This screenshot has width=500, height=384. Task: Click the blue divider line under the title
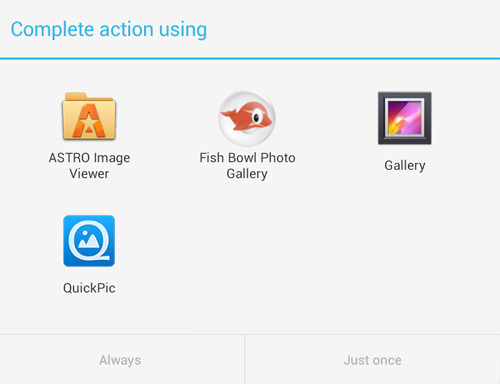(250, 59)
